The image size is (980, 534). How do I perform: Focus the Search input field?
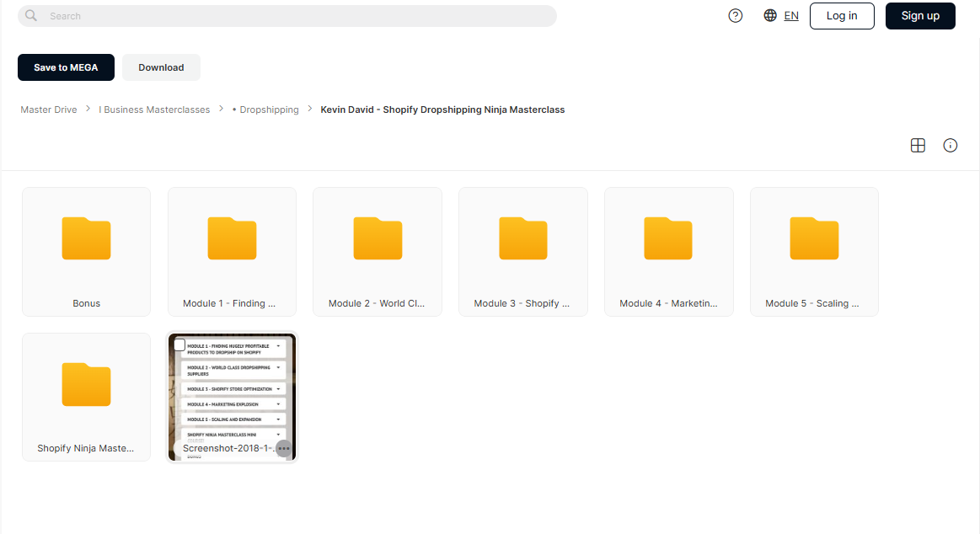[x=287, y=16]
